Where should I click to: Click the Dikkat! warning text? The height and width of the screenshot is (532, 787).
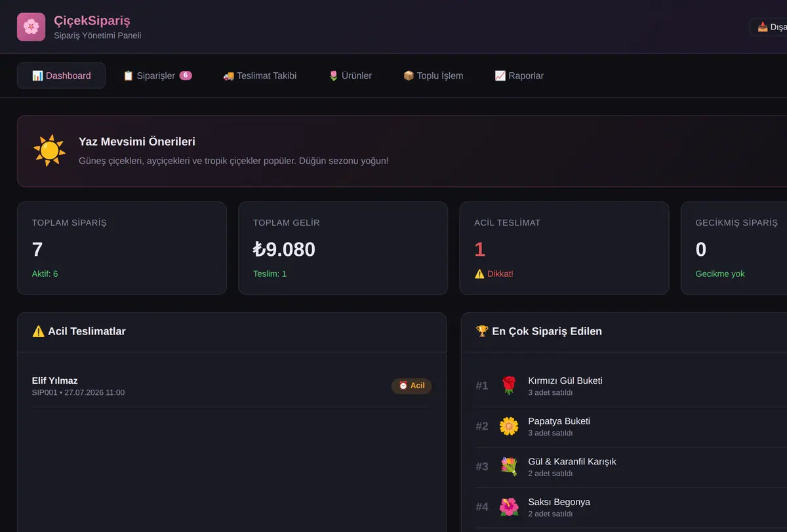(494, 274)
